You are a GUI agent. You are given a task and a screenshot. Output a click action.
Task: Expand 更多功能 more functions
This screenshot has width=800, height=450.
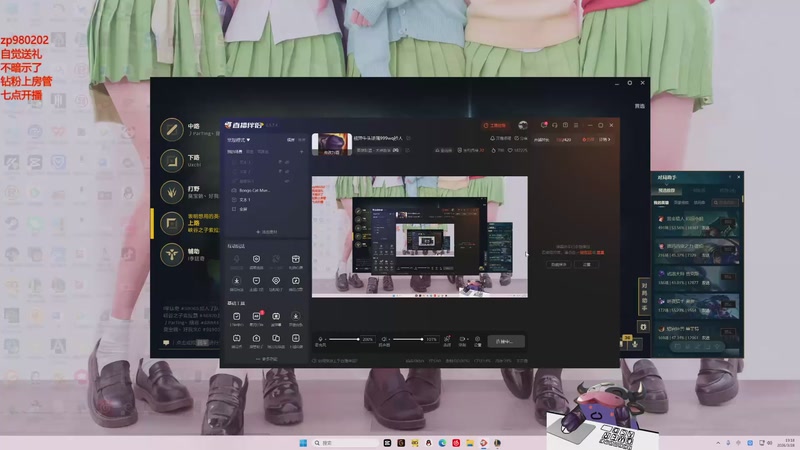267,359
